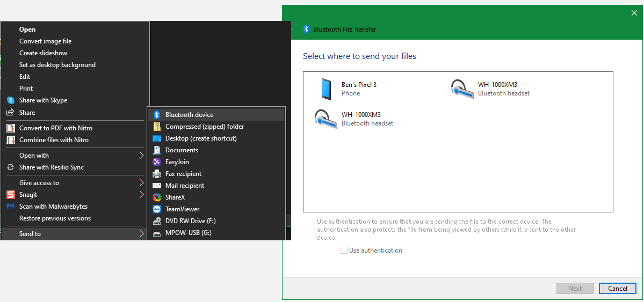Choose Create slideshow
Image resolution: width=644 pixels, height=302 pixels.
(43, 53)
